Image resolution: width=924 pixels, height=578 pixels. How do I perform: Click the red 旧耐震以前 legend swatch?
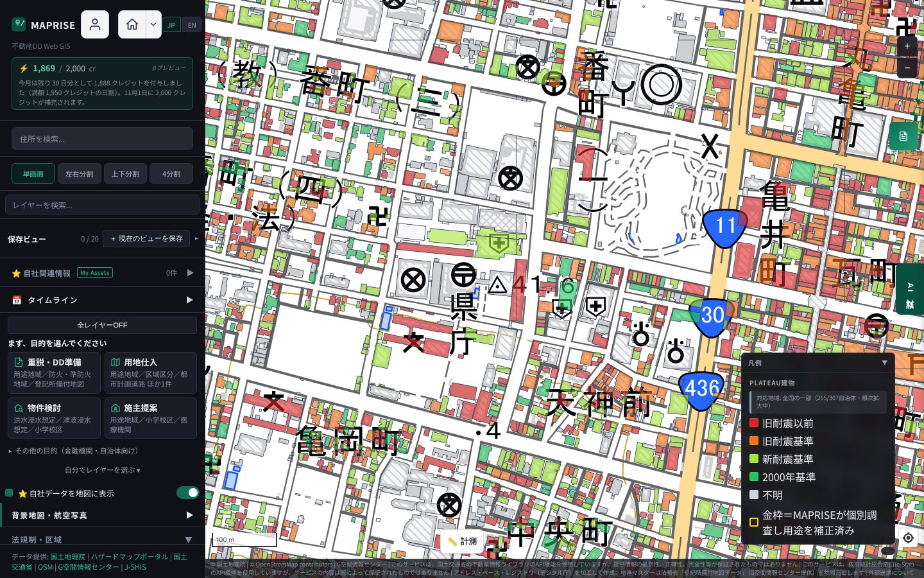[x=754, y=423]
